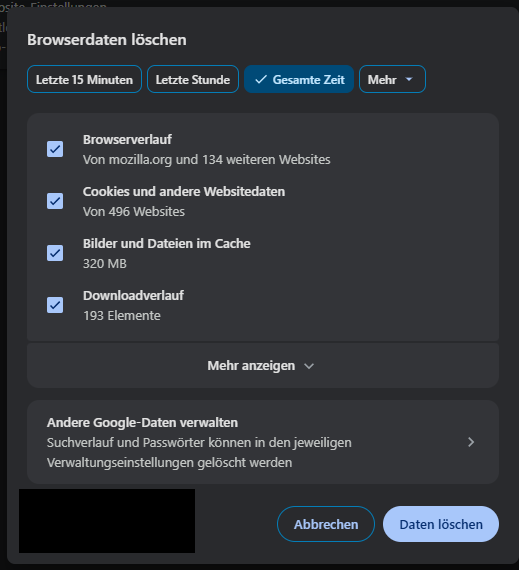519x570 pixels.
Task: Click the Browserdaten löschen dialog heading
Action: point(107,40)
